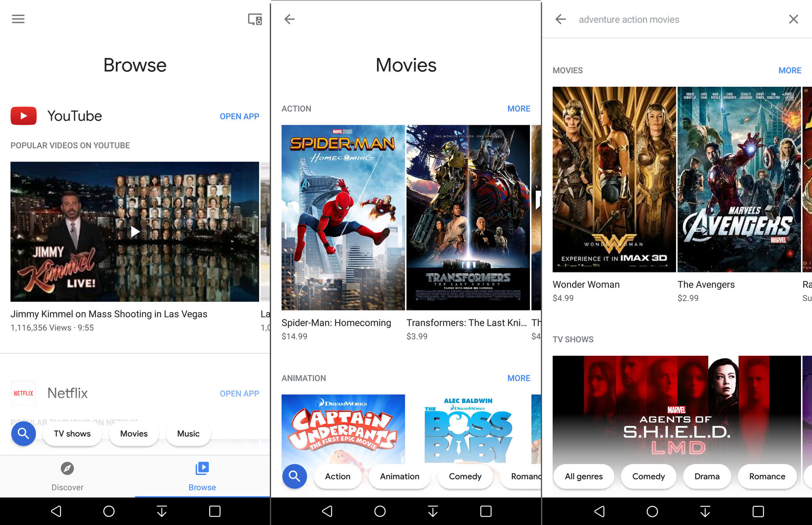Tap the blue search button on Browse screen
The height and width of the screenshot is (525, 812).
pos(24,433)
